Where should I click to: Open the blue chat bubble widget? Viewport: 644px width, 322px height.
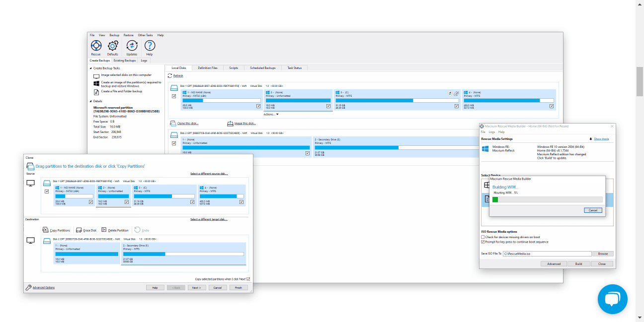click(612, 299)
